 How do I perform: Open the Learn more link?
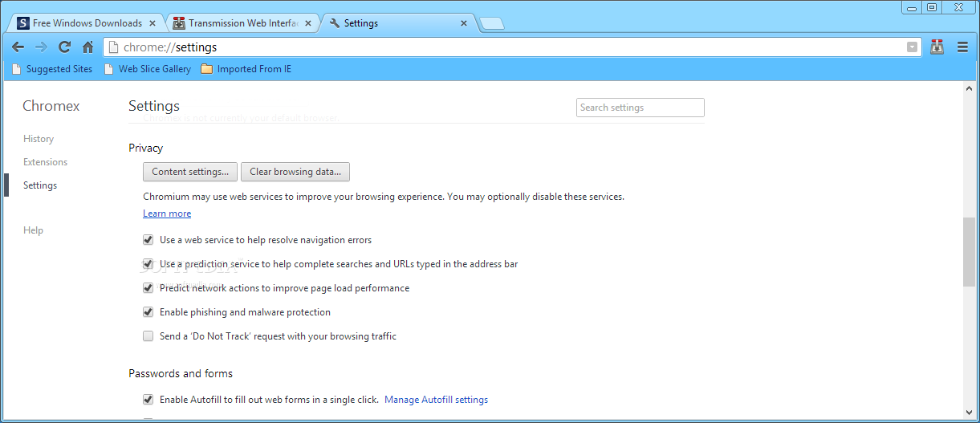167,214
